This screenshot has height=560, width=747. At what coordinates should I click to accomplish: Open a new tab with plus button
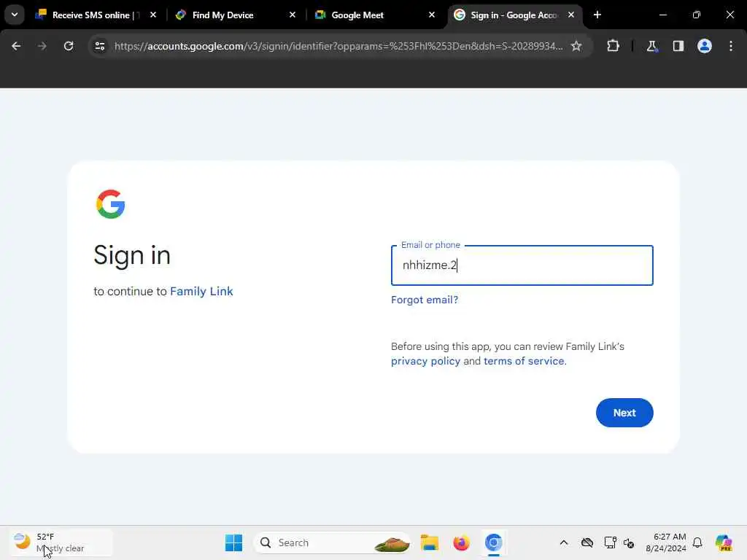point(597,15)
